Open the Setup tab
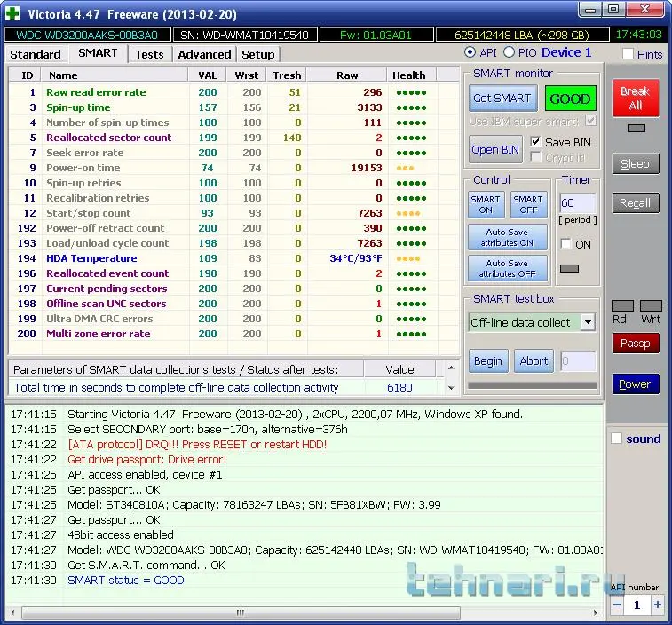 click(x=258, y=54)
